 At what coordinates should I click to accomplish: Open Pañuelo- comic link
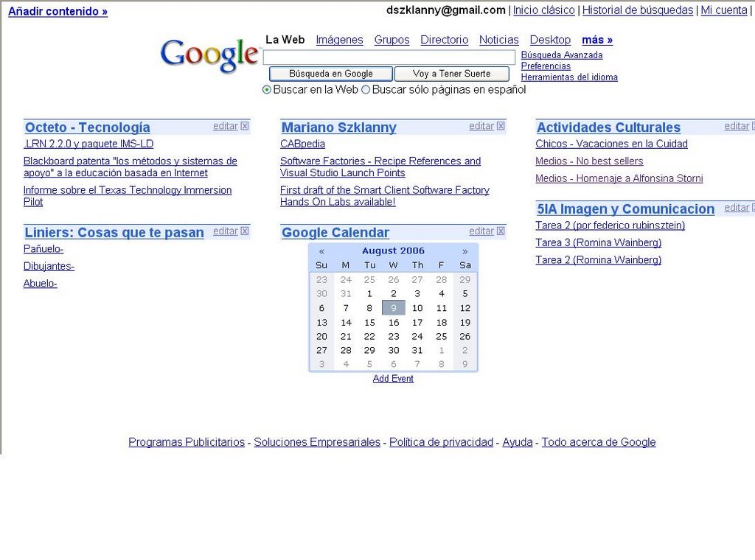(44, 249)
